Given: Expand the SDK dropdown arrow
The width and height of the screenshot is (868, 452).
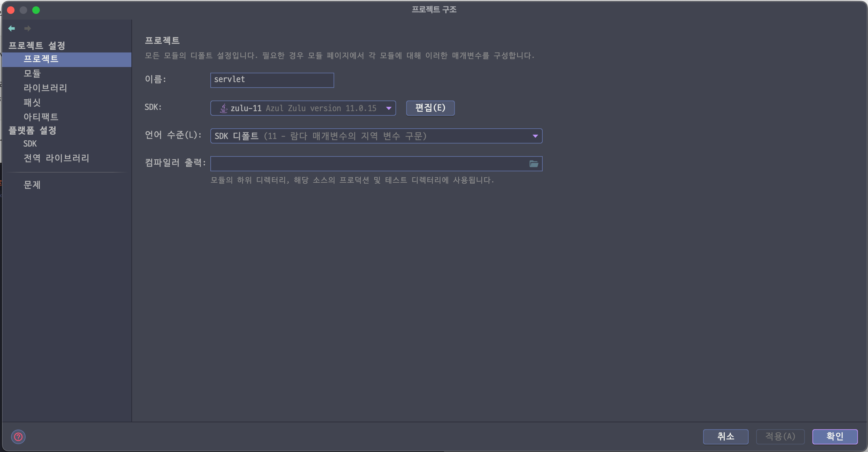Looking at the screenshot, I should point(389,108).
